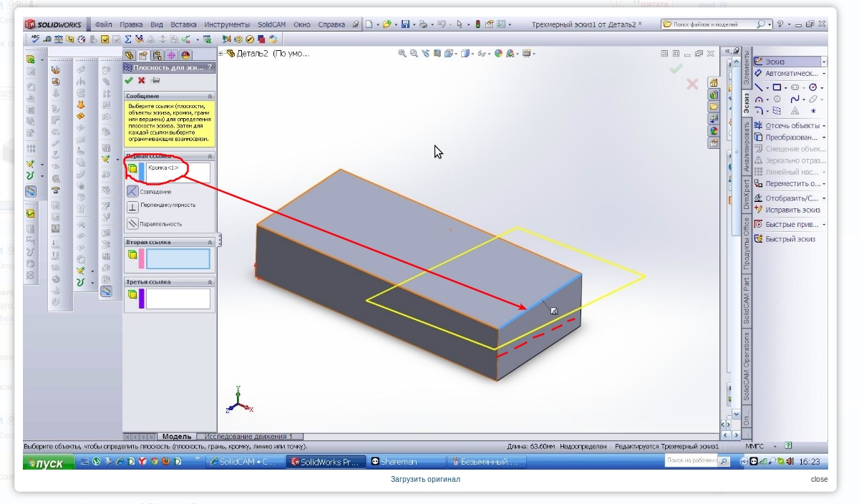859x504 pixels.
Task: Open the Вставка menu
Action: (183, 24)
